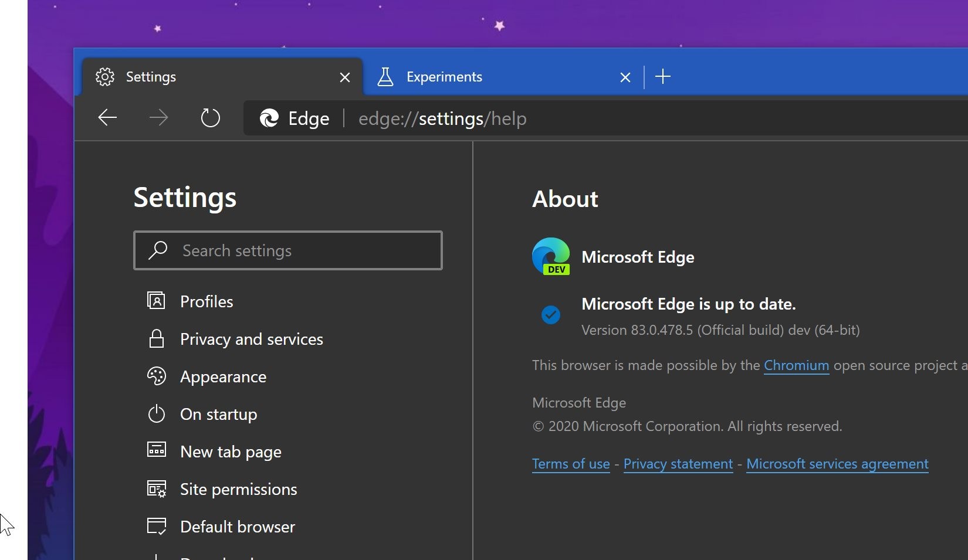
Task: Click the power icon for On startup
Action: click(x=156, y=413)
